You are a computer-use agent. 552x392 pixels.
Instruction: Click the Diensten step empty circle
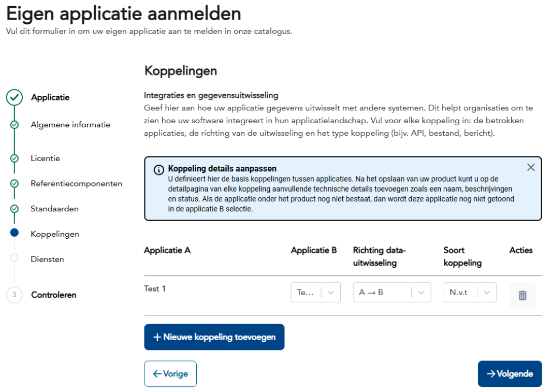click(14, 258)
